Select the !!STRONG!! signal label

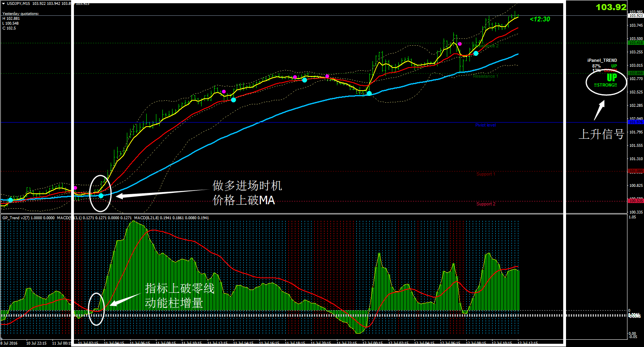pyautogui.click(x=606, y=85)
